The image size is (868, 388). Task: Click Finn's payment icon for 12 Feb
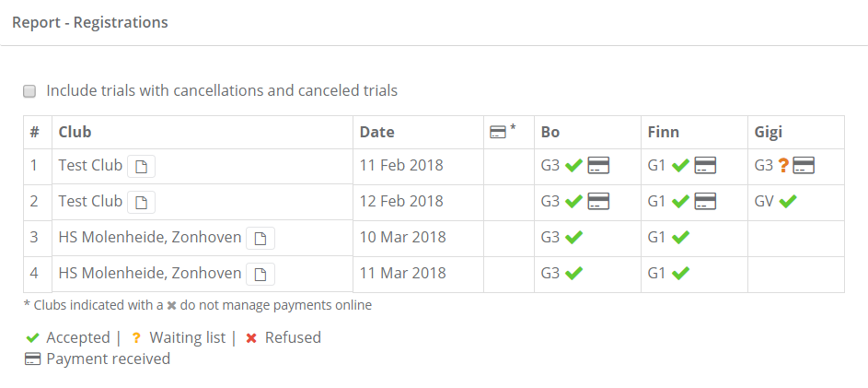click(705, 201)
